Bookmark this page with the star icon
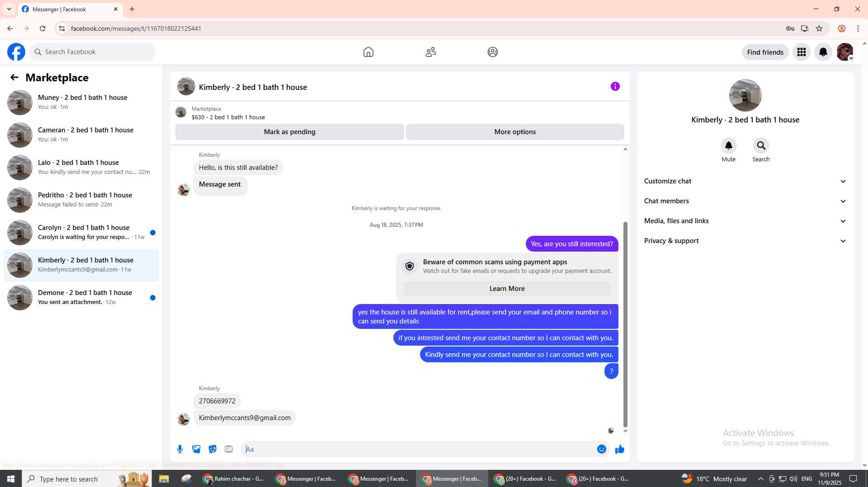The height and width of the screenshot is (487, 868). point(819,28)
